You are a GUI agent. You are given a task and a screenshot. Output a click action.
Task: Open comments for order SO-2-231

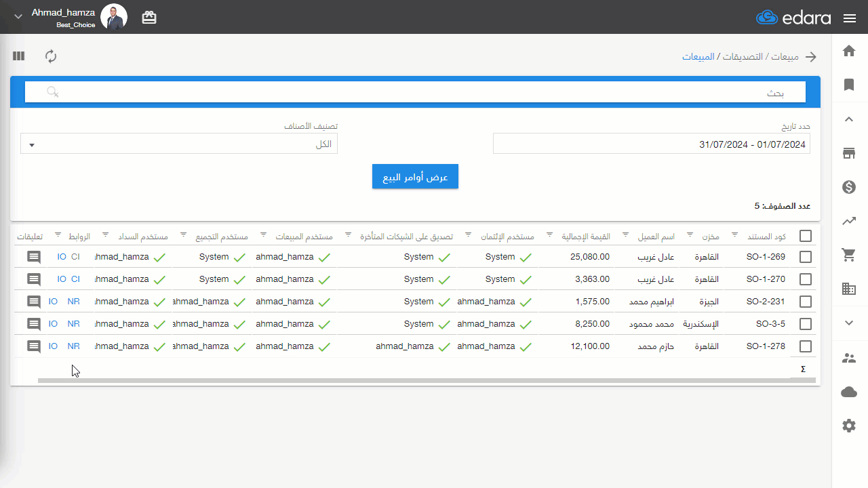[34, 302]
